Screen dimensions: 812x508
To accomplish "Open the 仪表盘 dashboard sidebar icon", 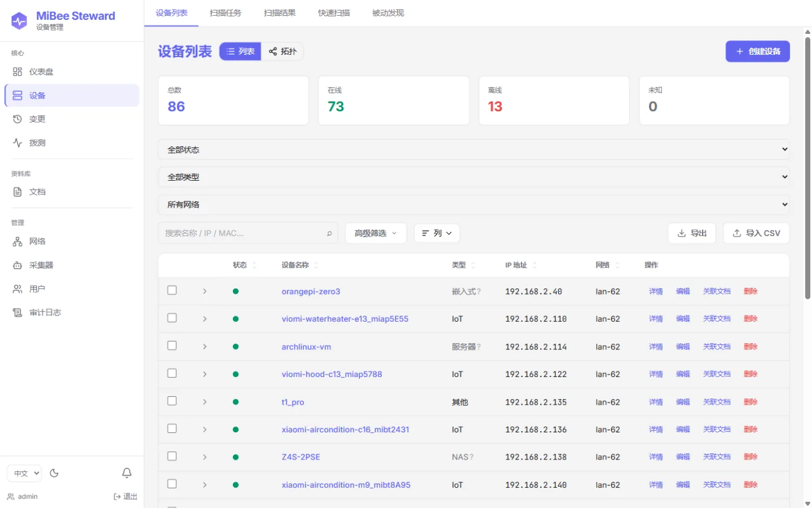I will click(17, 72).
